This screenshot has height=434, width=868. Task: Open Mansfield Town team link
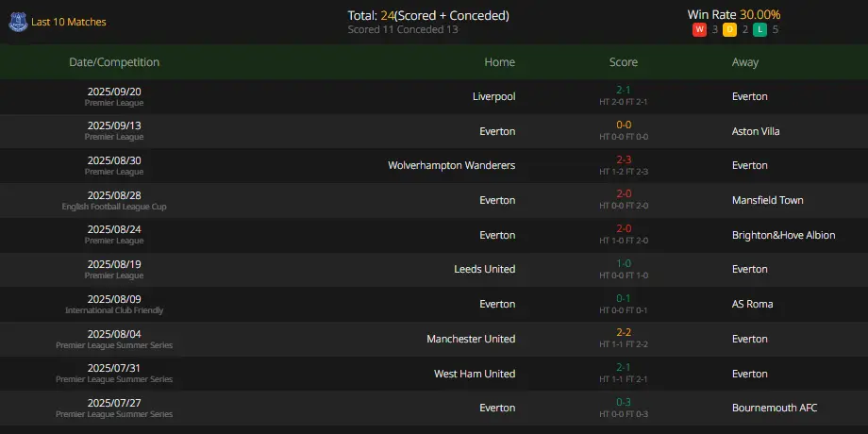pyautogui.click(x=767, y=200)
